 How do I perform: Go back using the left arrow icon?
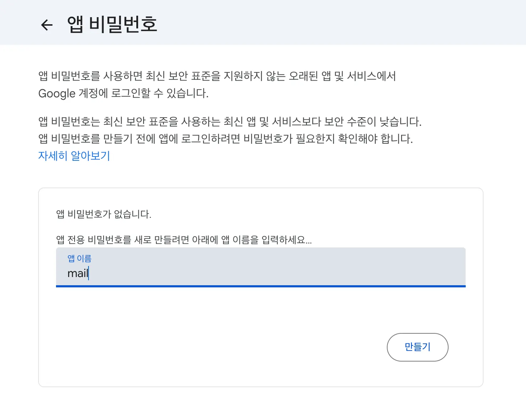pos(47,25)
